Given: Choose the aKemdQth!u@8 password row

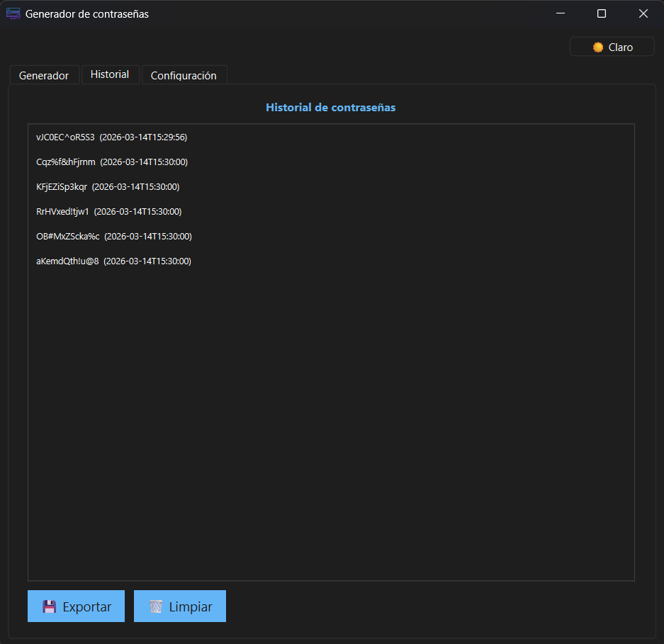Looking at the screenshot, I should (x=113, y=261).
